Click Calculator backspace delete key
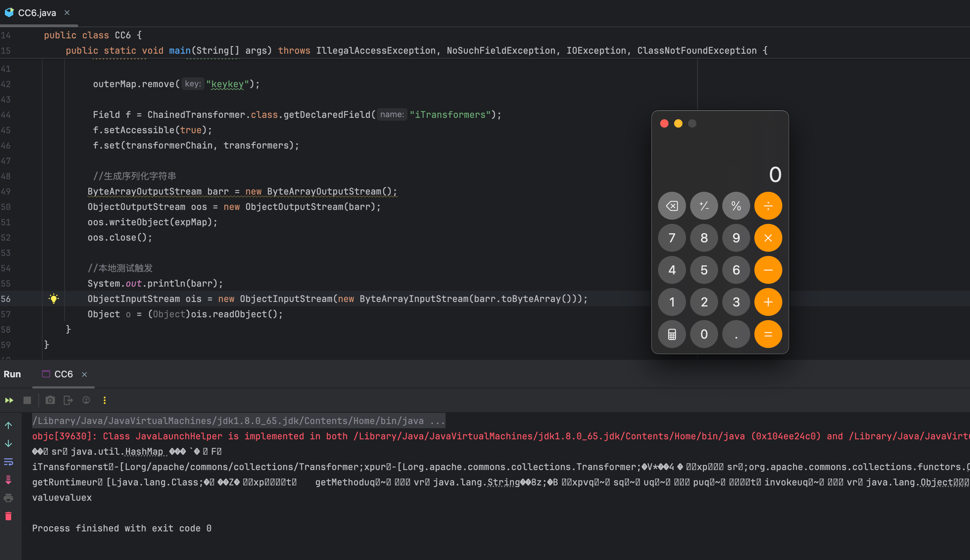This screenshot has height=560, width=970. point(672,206)
